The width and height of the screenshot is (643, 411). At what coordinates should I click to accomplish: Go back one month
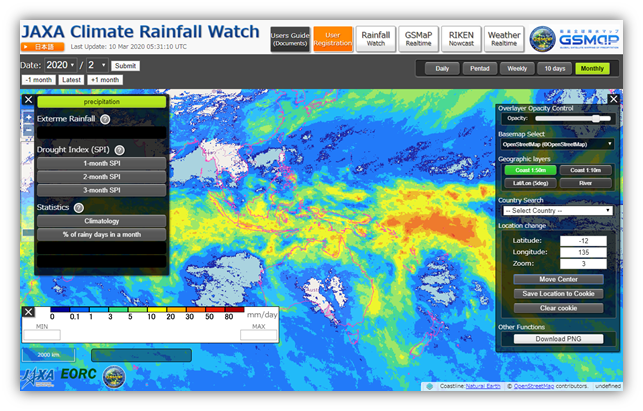tap(39, 80)
